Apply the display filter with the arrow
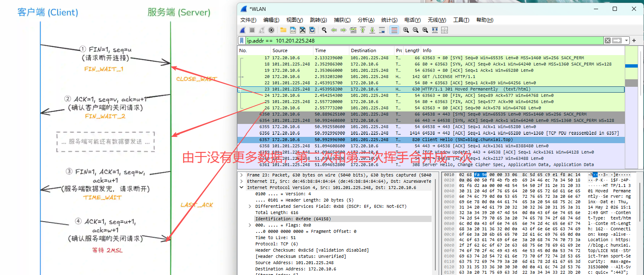 coord(617,40)
